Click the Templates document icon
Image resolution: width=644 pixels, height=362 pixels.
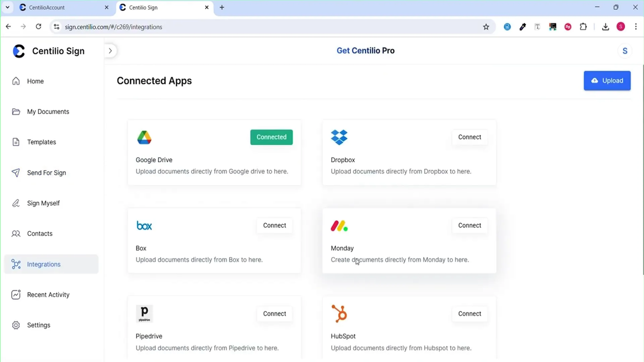pyautogui.click(x=16, y=142)
